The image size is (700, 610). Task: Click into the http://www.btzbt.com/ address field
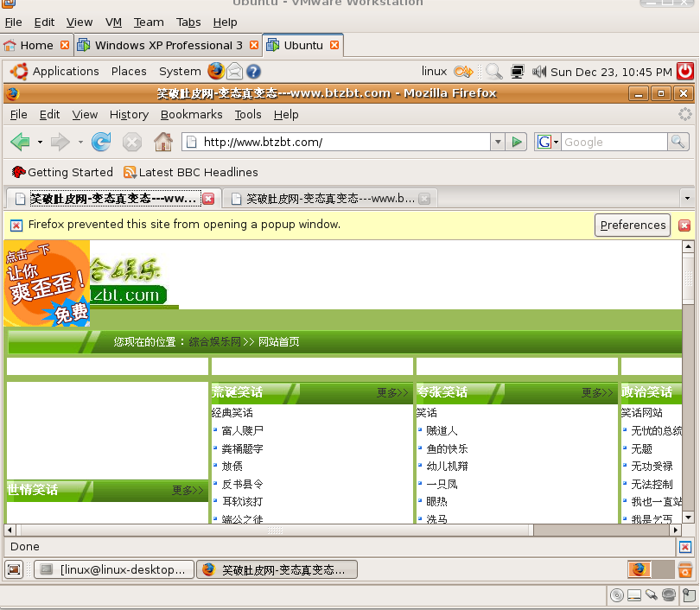[x=335, y=143]
